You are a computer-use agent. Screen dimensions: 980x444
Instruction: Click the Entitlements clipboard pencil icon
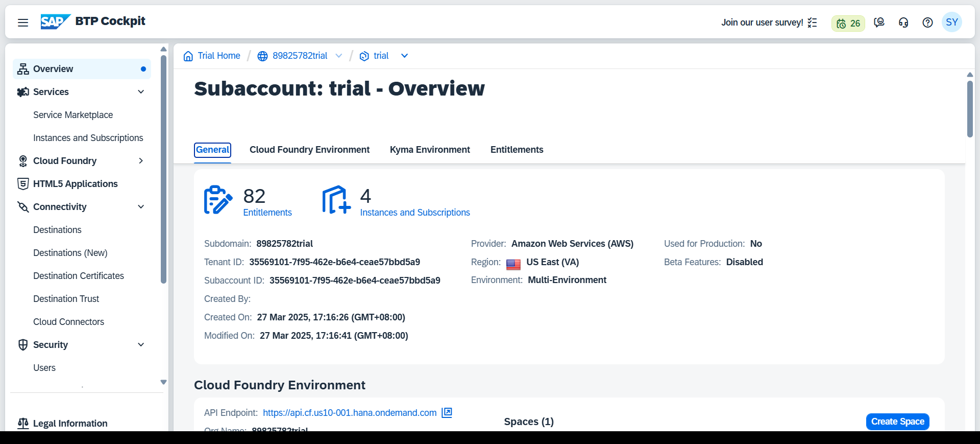218,200
